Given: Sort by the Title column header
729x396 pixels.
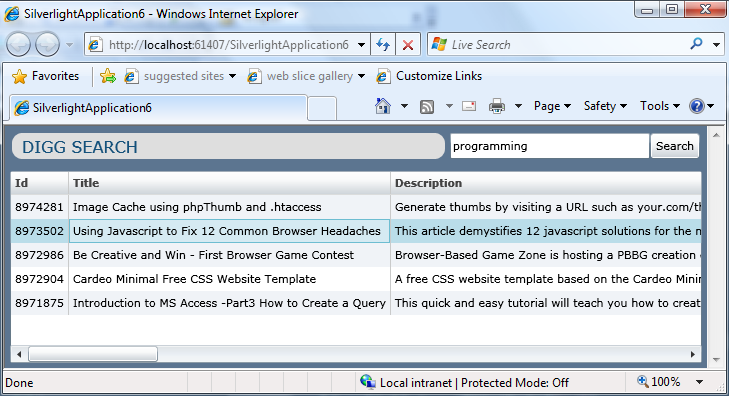Looking at the screenshot, I should 229,183.
